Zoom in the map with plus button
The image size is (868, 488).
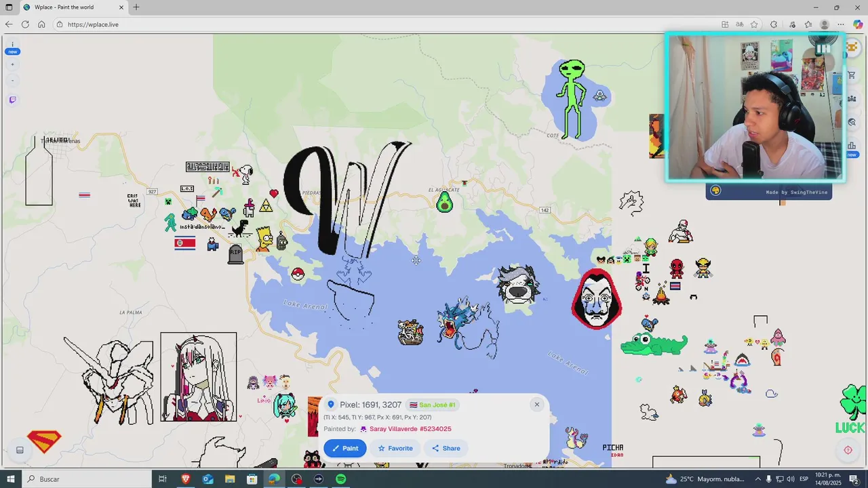[12, 64]
